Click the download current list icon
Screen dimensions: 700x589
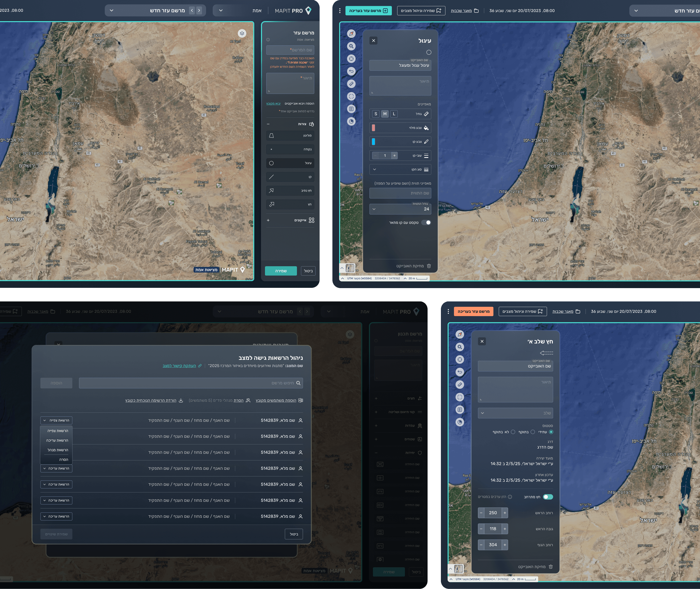click(x=181, y=400)
